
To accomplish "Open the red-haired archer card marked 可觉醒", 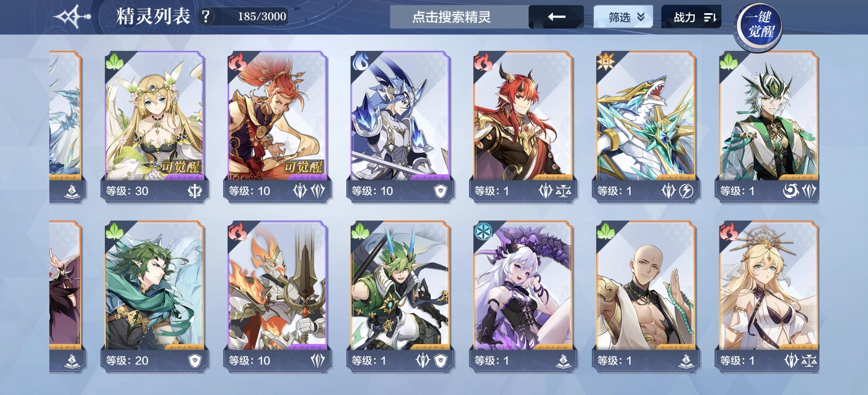I will [277, 127].
